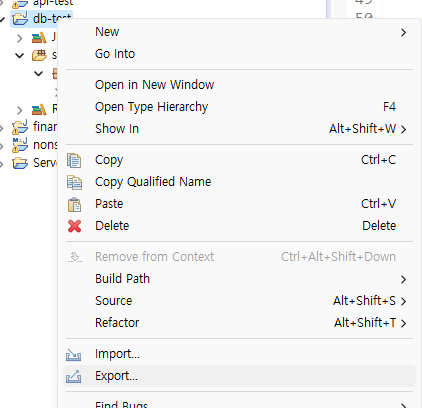Click Delete in the context menu
422x408 pixels.
point(239,226)
